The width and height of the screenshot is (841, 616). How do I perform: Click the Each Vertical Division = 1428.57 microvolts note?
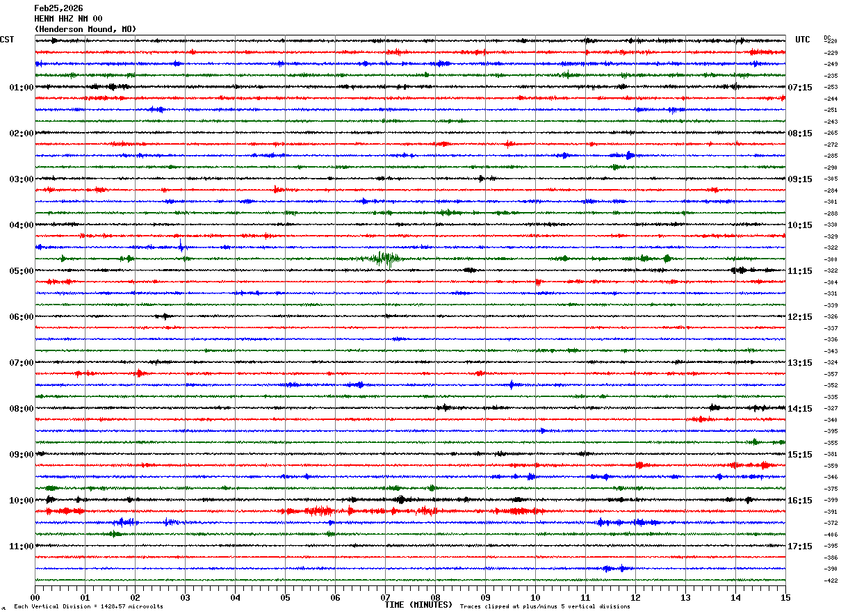(88, 607)
